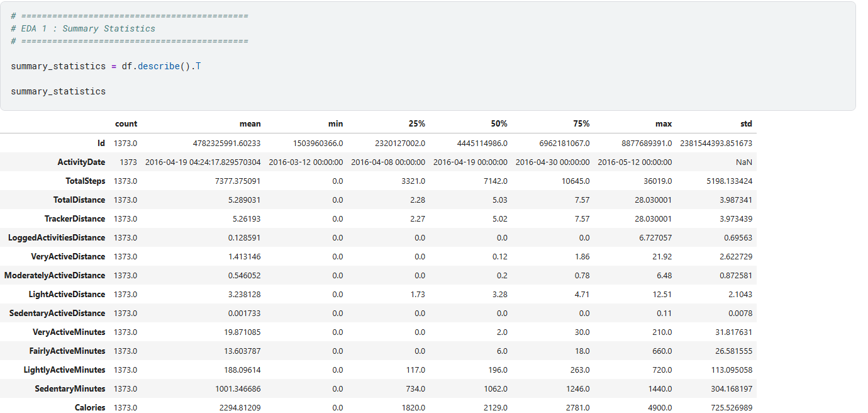Image resolution: width=868 pixels, height=413 pixels.
Task: Click TotalSteps std value 5198.133424
Action: tap(730, 181)
